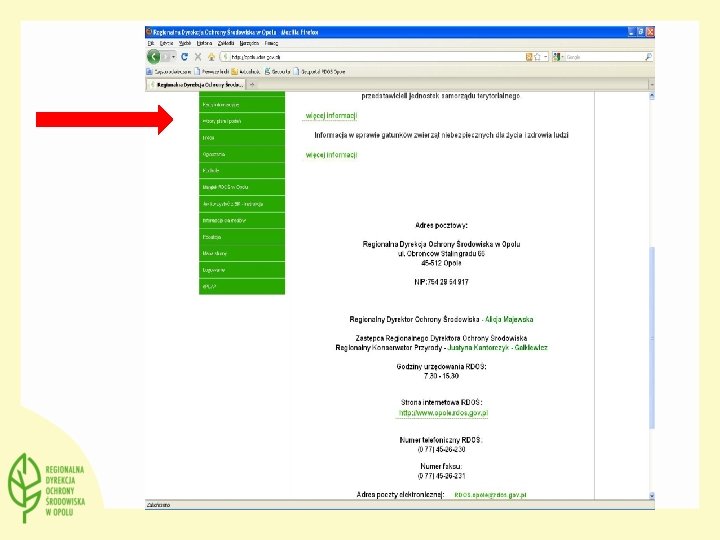Click the stop loading X icon
720x540 pixels.
pos(198,56)
